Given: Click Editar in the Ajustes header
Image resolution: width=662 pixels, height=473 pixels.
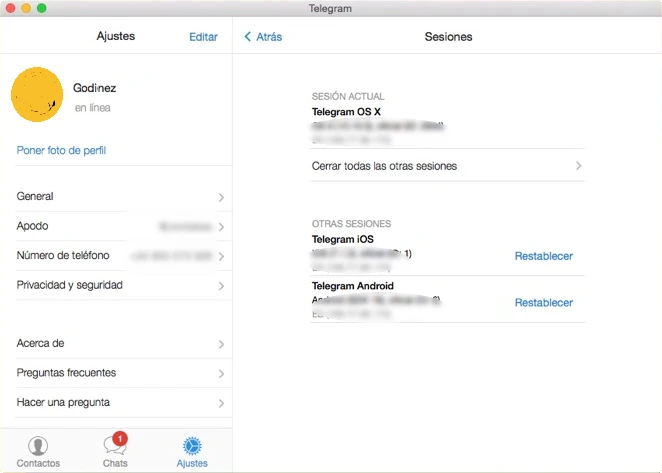Looking at the screenshot, I should pos(203,37).
